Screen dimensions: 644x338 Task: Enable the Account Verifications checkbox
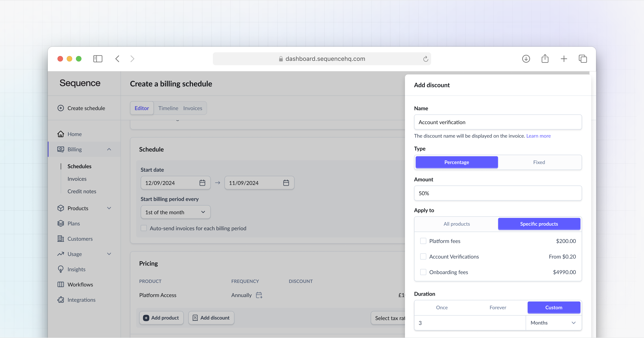coord(423,256)
